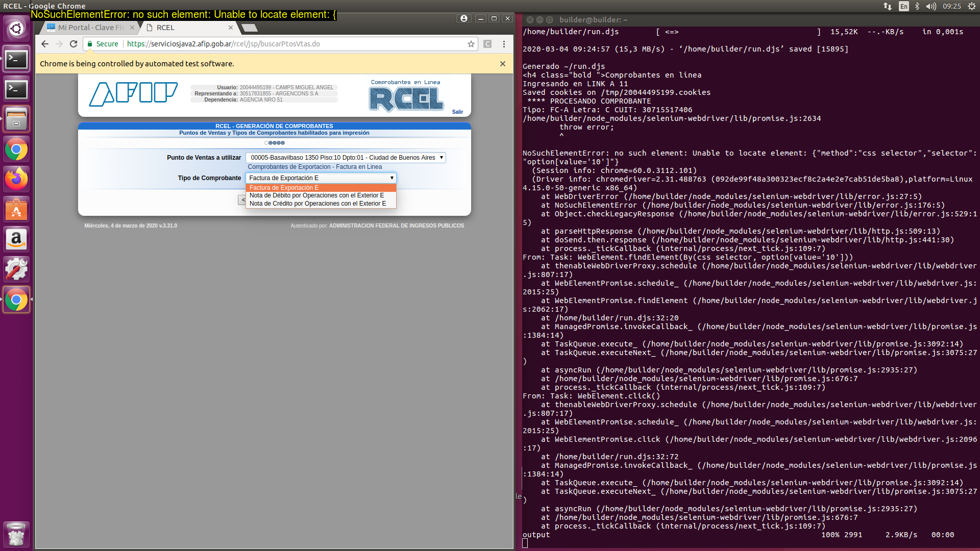Switch to the Mi Portal - Clave Fiscal tab
980x551 pixels.
(90, 28)
